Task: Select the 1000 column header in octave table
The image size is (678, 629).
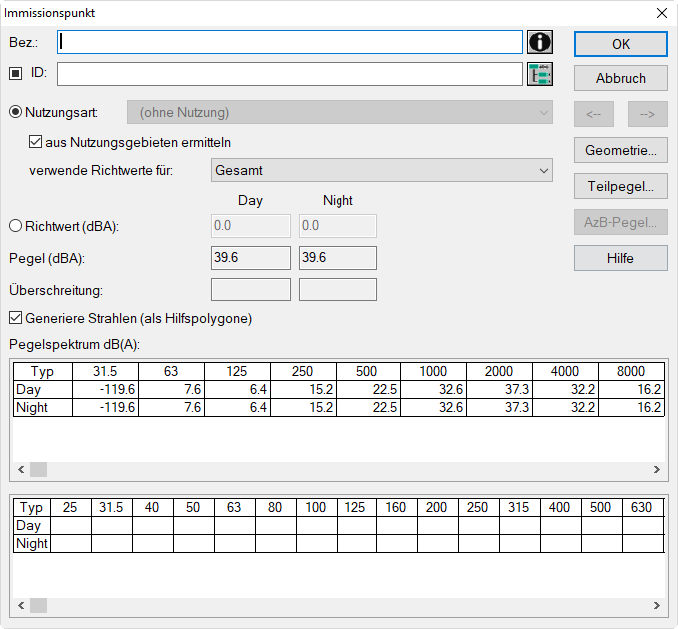Action: 433,371
